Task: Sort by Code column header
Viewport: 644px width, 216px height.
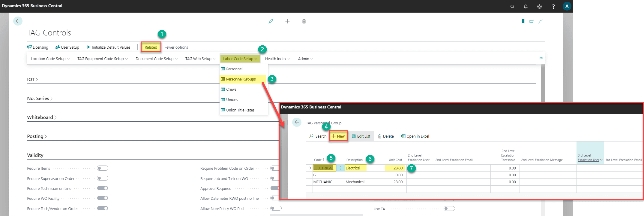Action: pyautogui.click(x=319, y=160)
